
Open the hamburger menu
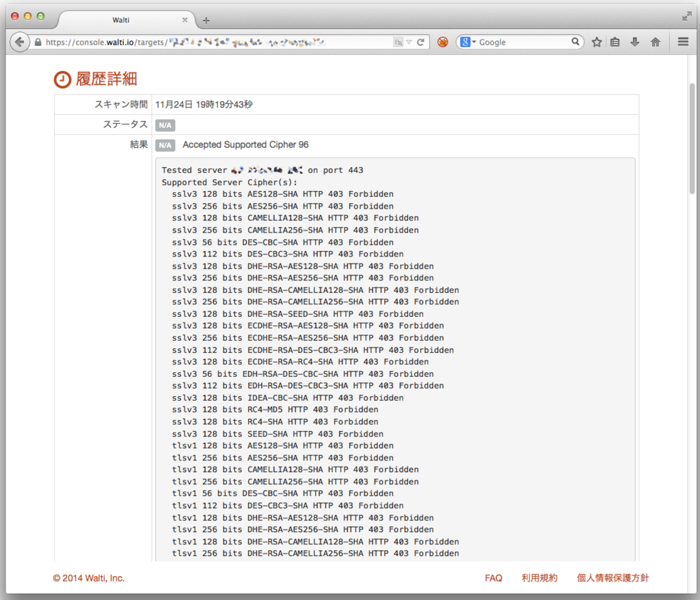coord(683,42)
